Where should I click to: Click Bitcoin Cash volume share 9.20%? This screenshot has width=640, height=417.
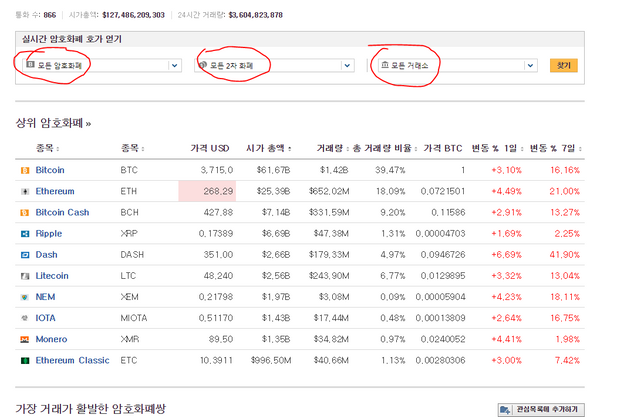coord(393,213)
